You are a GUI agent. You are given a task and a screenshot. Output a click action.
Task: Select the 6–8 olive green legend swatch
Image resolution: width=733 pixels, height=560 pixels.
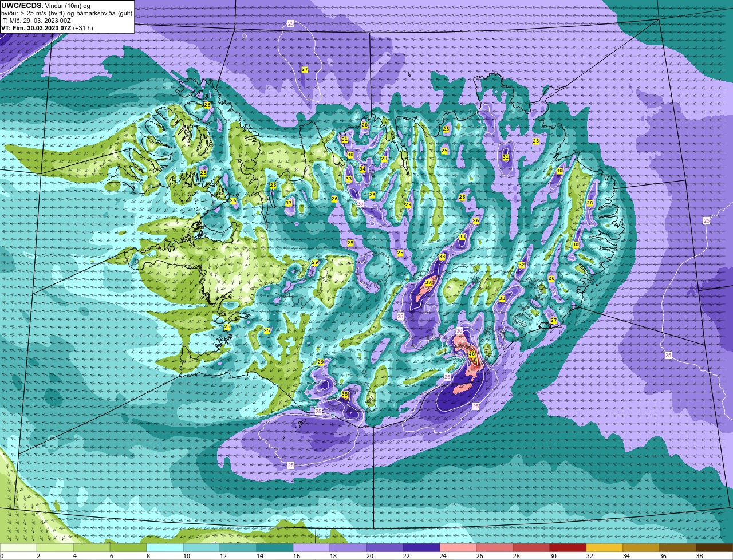(x=129, y=548)
